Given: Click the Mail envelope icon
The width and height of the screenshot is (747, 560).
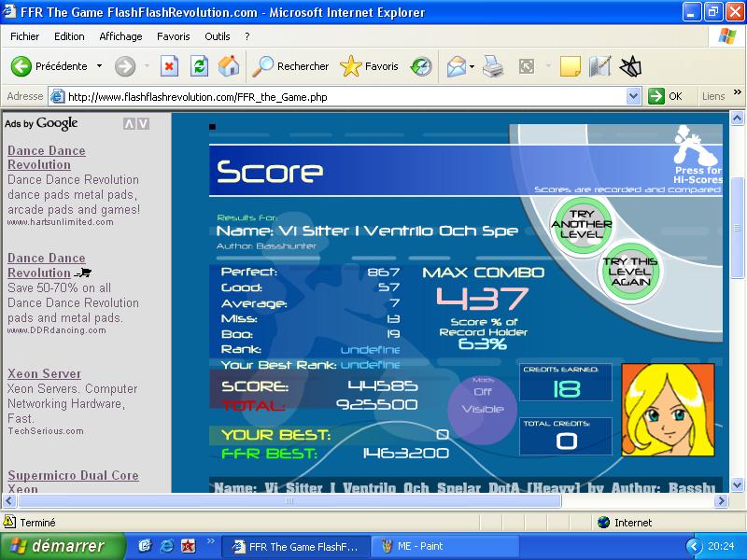Looking at the screenshot, I should [x=457, y=66].
